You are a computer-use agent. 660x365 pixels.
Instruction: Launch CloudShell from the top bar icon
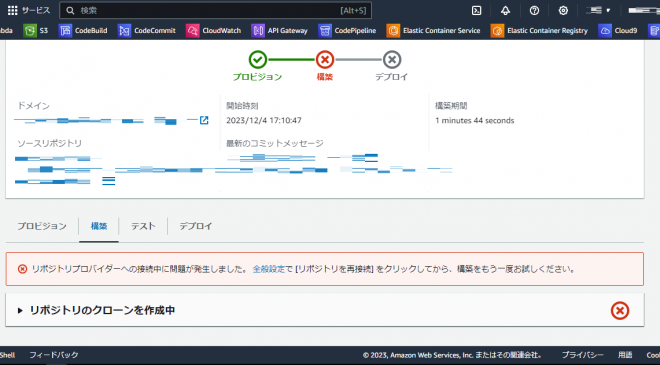pyautogui.click(x=476, y=11)
